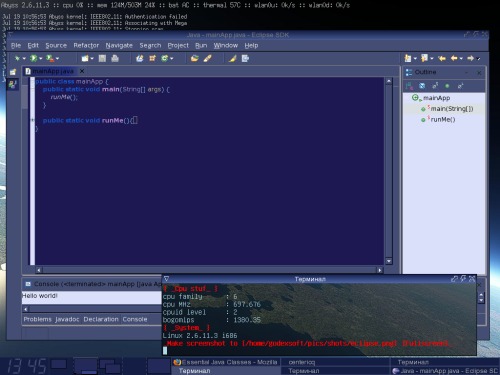Screen dimensions: 500x375
Task: Click the Last Edit Location arrow icon
Action: click(442, 59)
